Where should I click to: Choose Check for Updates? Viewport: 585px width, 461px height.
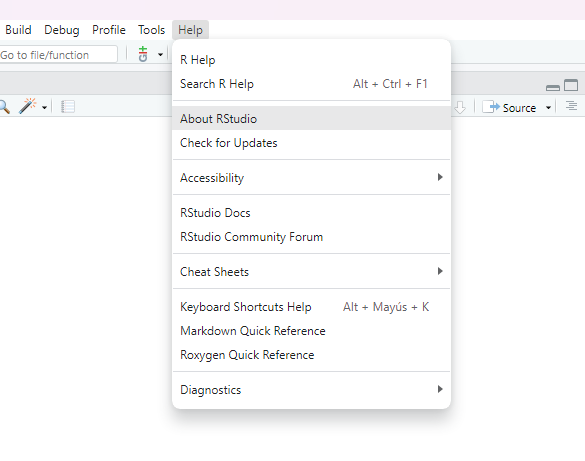(312, 142)
